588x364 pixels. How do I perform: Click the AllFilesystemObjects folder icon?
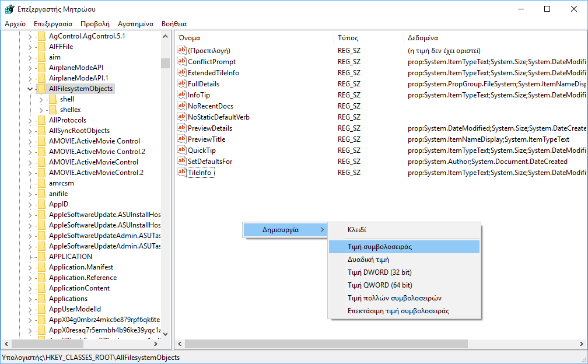41,89
